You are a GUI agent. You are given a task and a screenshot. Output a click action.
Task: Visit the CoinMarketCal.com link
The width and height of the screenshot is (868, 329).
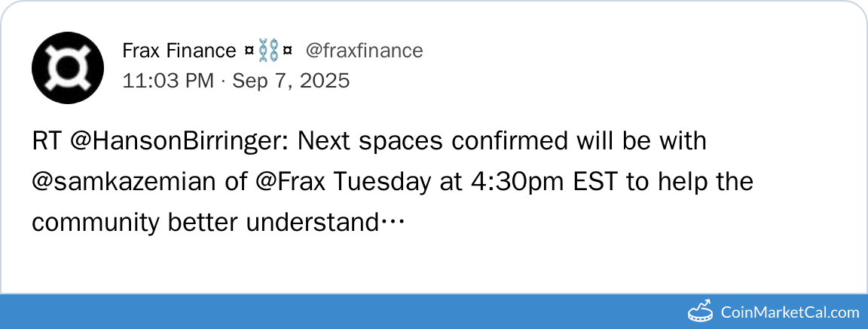790,312
